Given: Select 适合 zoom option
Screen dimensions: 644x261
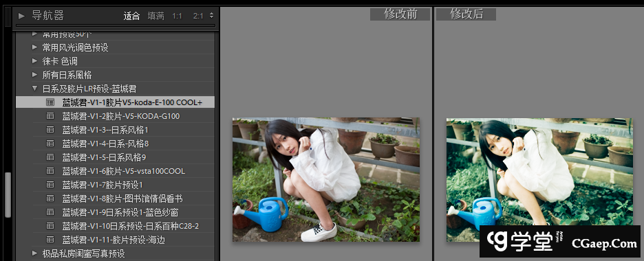Looking at the screenshot, I should click(x=132, y=16).
